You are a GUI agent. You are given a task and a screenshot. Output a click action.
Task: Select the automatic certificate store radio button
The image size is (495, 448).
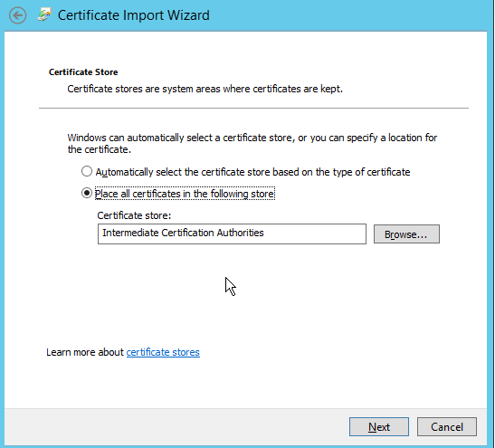87,171
